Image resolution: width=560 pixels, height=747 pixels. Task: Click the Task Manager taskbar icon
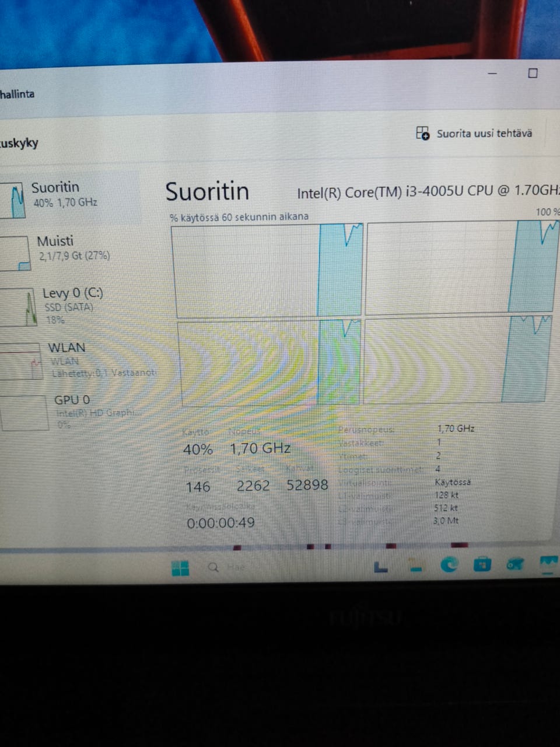pyautogui.click(x=549, y=565)
